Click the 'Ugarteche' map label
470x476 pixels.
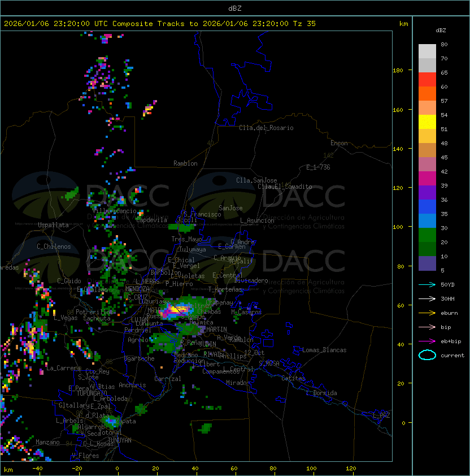click(140, 358)
